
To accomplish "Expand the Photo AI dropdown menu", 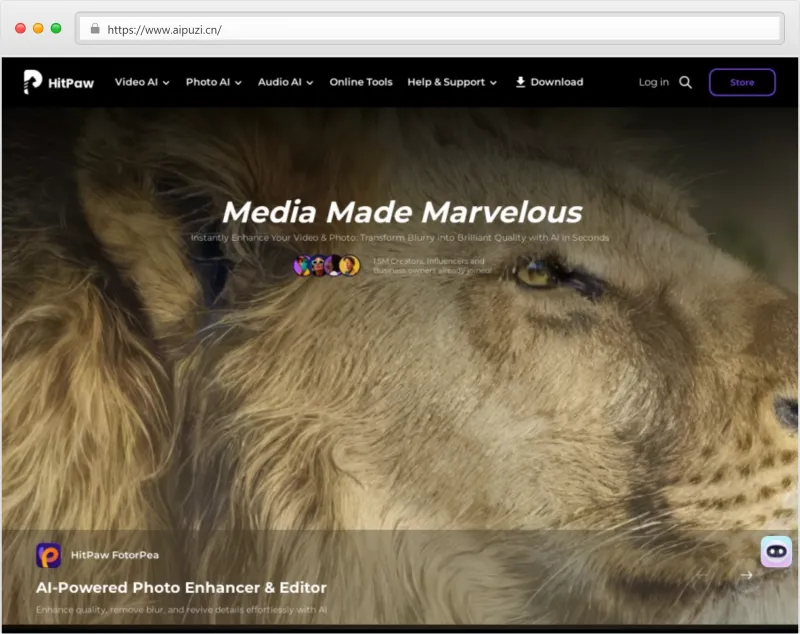I will (x=213, y=82).
